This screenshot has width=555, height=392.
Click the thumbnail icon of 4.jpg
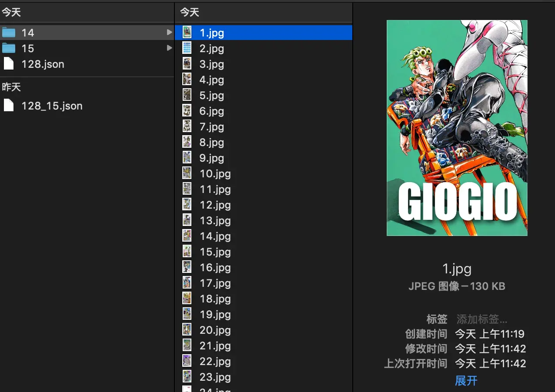point(187,79)
